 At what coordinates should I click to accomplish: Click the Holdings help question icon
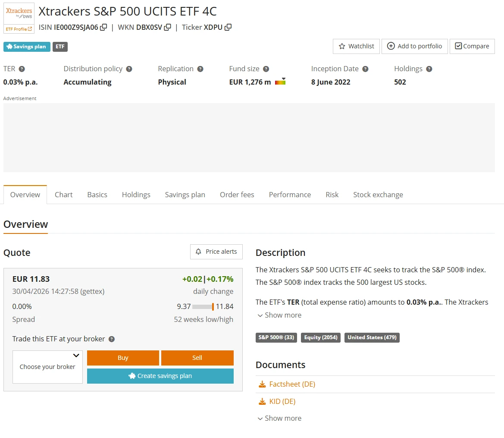[429, 69]
